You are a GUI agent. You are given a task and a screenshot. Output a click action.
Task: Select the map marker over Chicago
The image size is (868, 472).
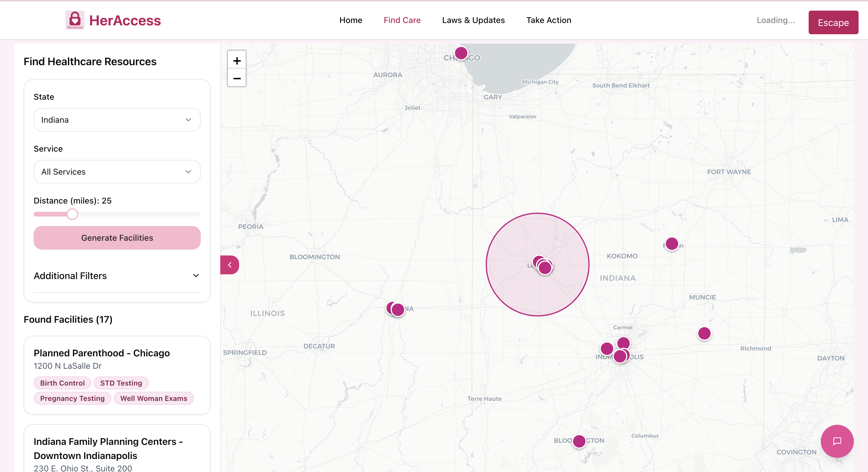[461, 53]
